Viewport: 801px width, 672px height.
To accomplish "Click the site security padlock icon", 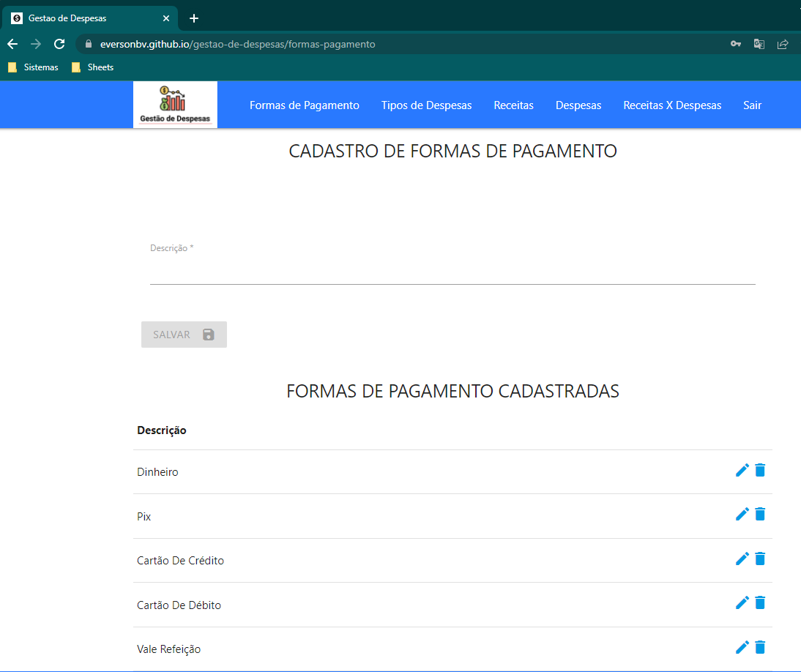I will (x=88, y=43).
